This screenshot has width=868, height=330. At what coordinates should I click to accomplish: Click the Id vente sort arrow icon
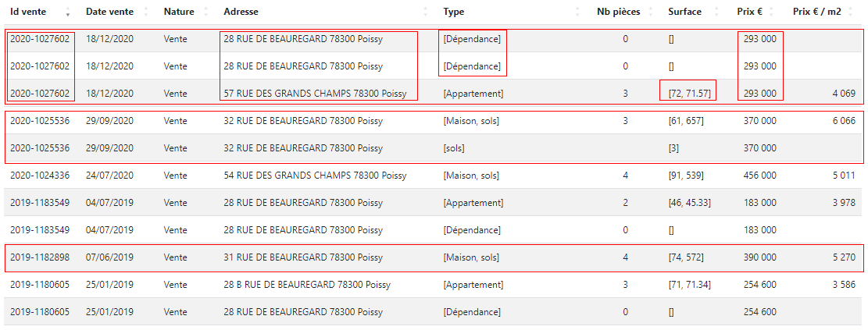68,12
